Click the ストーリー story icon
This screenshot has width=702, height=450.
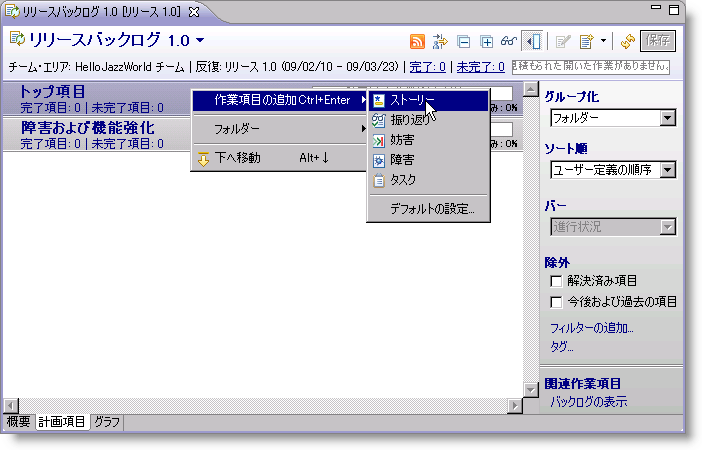pos(379,100)
